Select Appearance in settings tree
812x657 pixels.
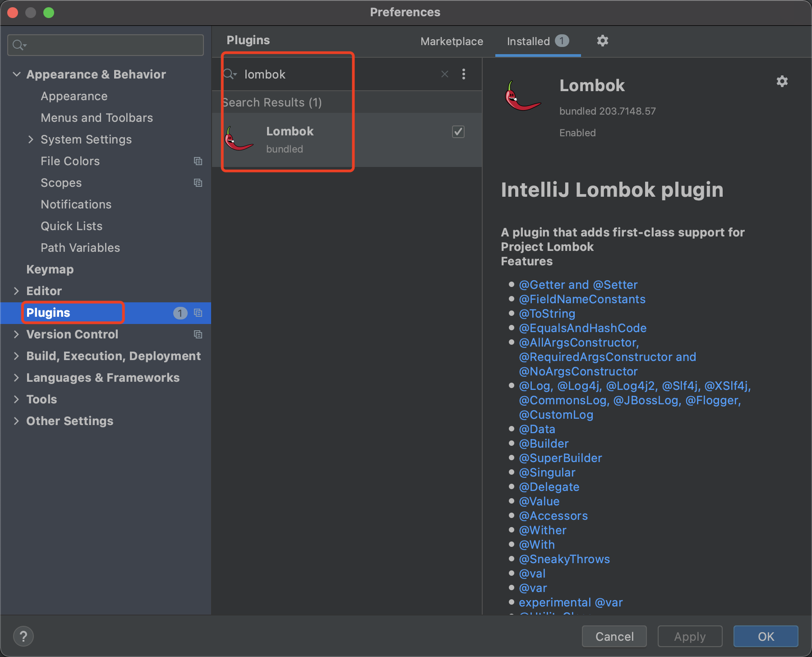tap(74, 96)
